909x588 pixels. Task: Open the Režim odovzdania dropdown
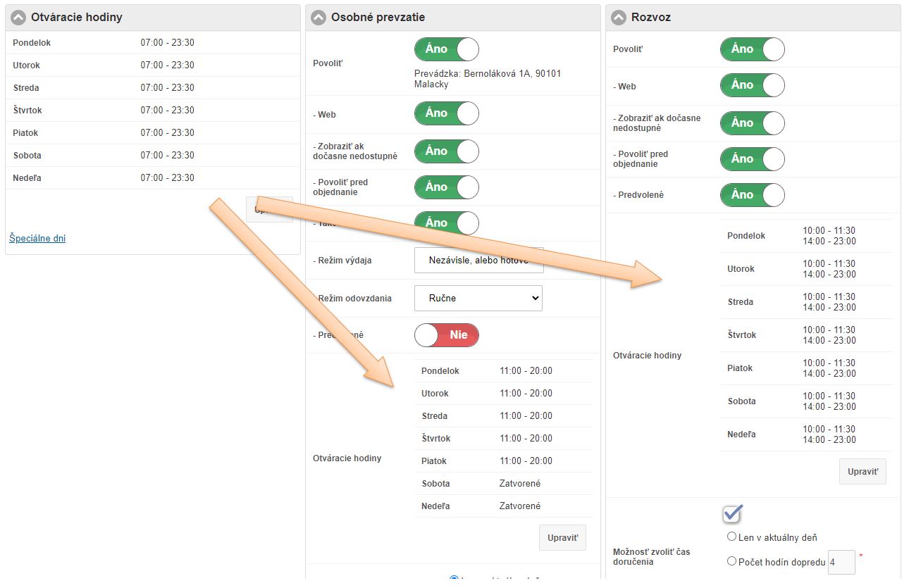pyautogui.click(x=478, y=298)
